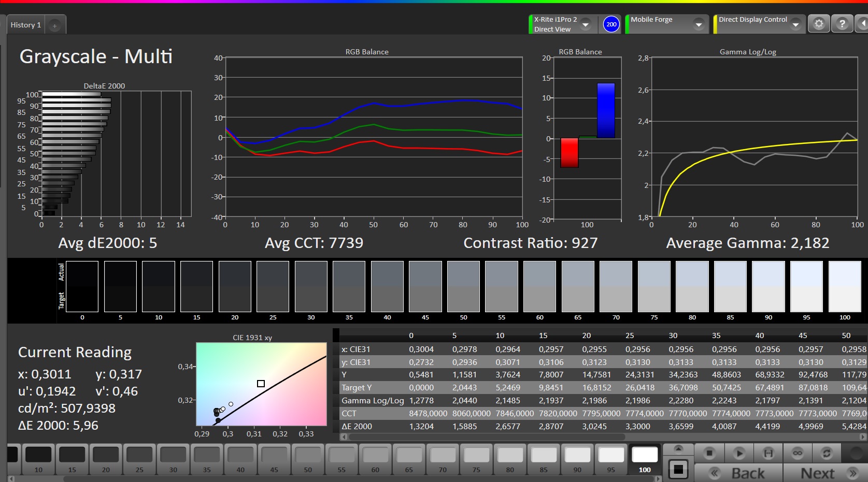Select the 55 gray level button

coord(341,459)
